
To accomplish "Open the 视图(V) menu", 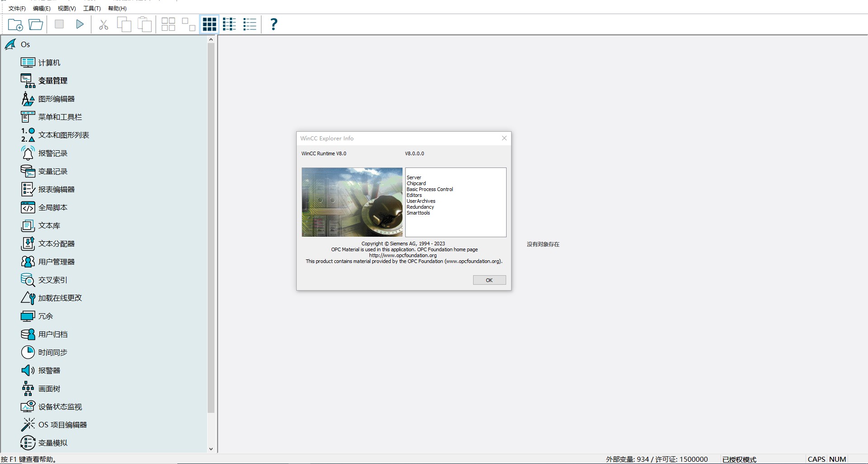I will 66,9.
